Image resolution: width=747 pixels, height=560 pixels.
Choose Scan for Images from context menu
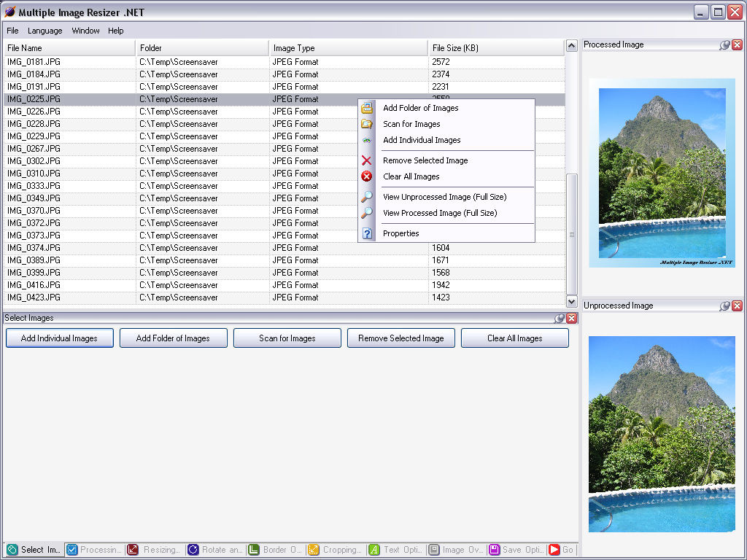click(x=411, y=124)
